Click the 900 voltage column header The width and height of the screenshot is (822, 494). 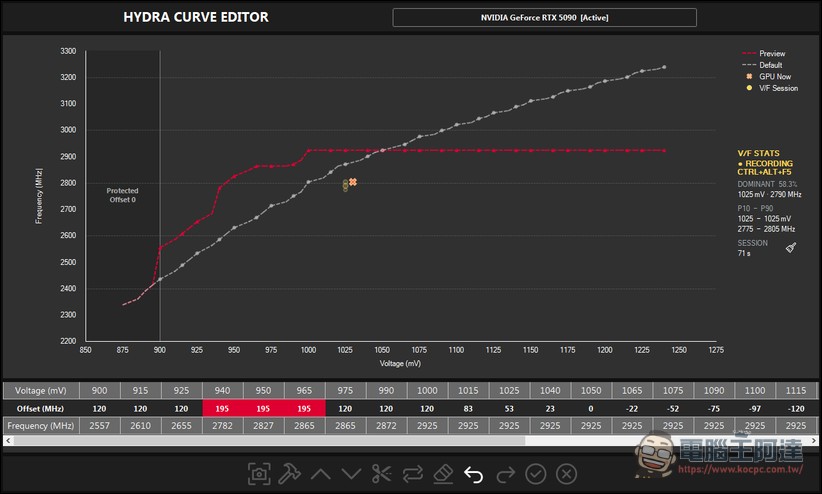(x=100, y=391)
